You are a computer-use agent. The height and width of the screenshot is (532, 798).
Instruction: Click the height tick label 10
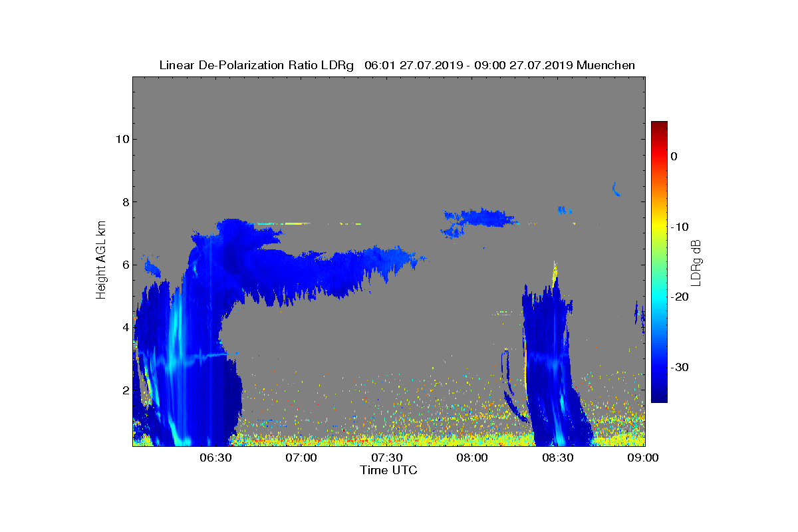tap(122, 139)
